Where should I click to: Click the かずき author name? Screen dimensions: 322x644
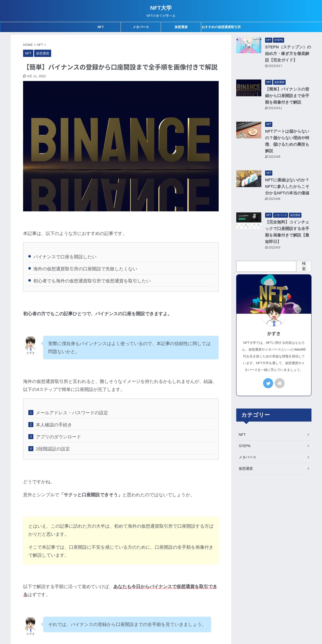(274, 334)
